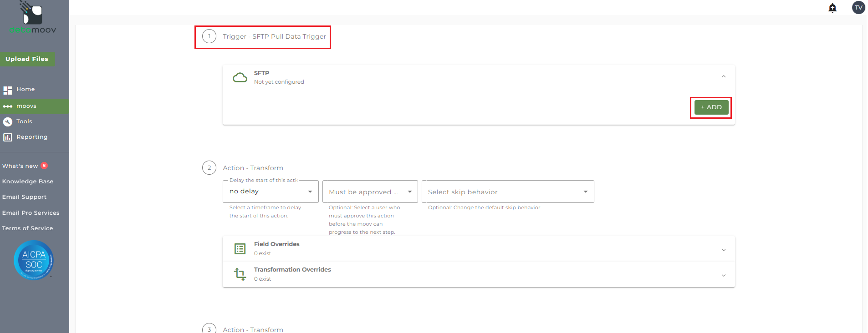This screenshot has width=868, height=333.
Task: Open the moovs section
Action: click(x=35, y=106)
